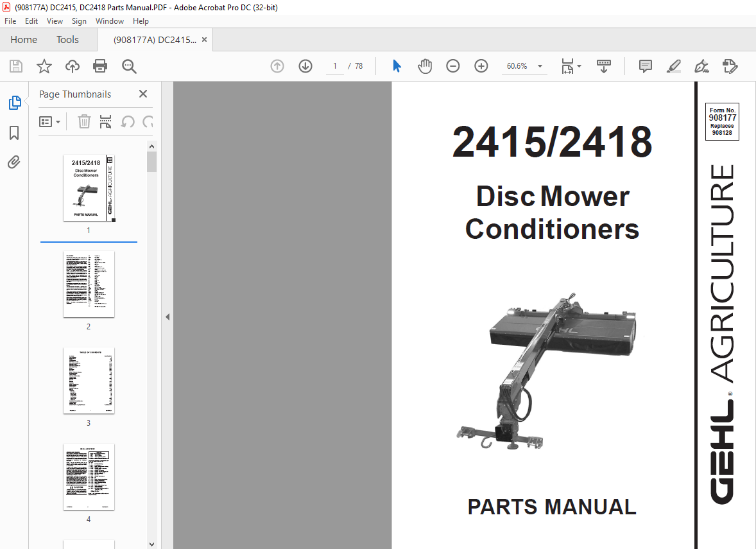Screen dimensions: 756x549
Task: Open the find text magnifier tool
Action: point(129,66)
